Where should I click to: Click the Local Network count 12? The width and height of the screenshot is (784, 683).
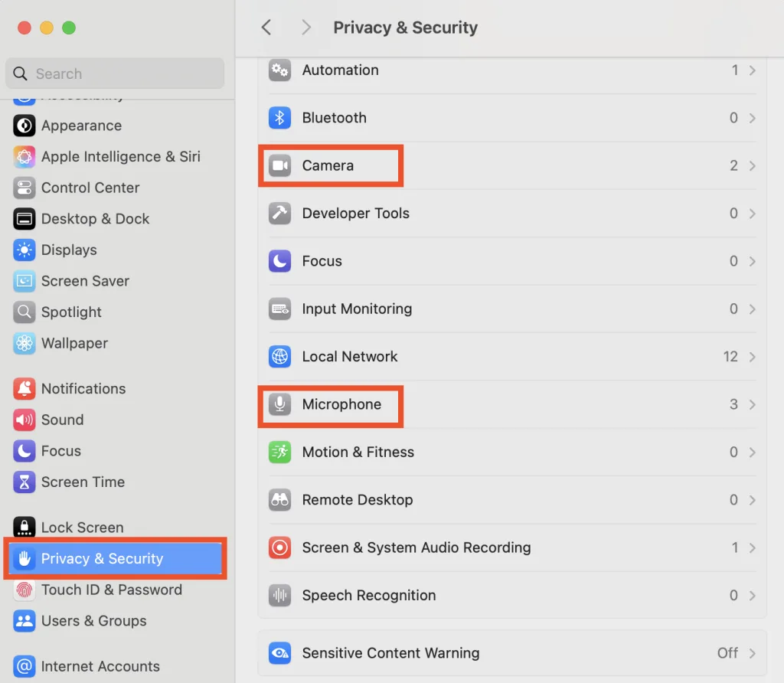pyautogui.click(x=730, y=357)
